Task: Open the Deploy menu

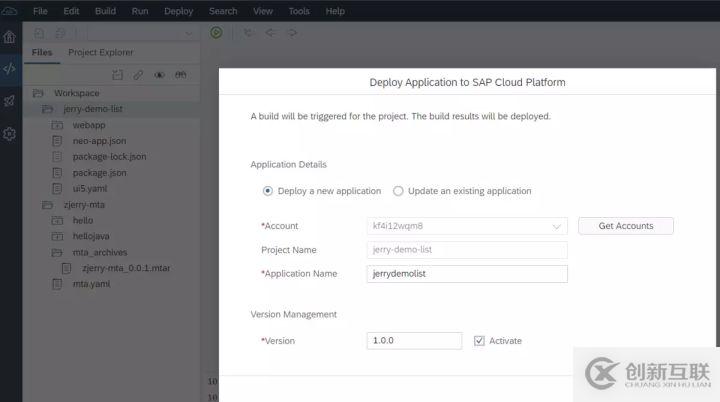Action: [178, 11]
